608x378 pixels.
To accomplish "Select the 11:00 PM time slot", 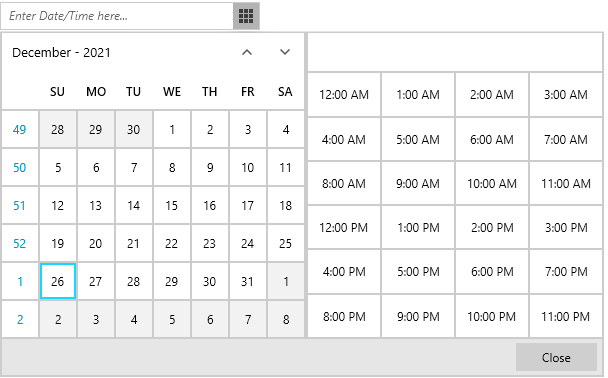I will 566,316.
